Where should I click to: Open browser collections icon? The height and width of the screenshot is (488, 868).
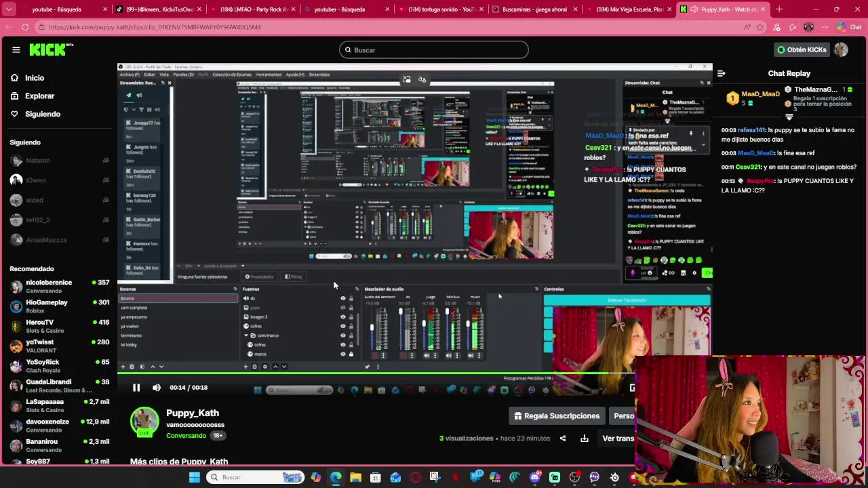pos(793,27)
